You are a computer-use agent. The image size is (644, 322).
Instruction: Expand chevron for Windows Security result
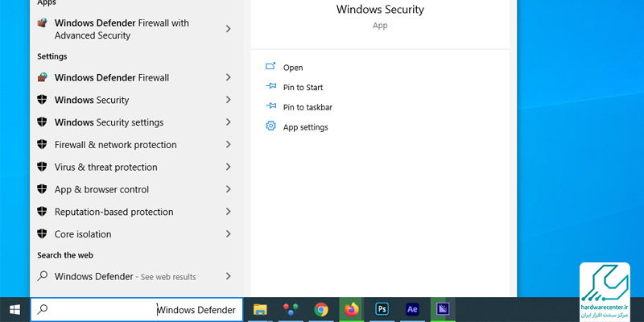[x=229, y=100]
